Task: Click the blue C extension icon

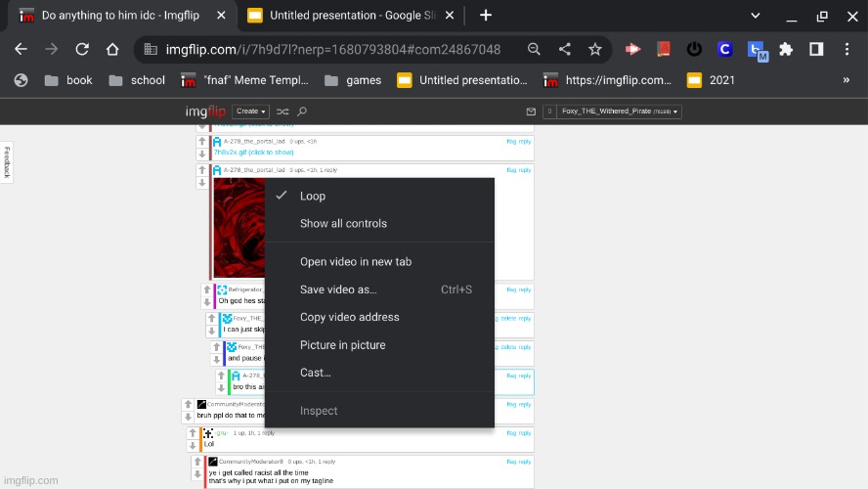Action: coord(724,49)
